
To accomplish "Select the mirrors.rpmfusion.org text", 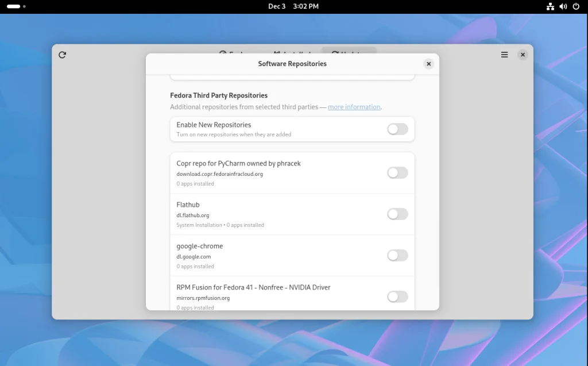I will coord(203,298).
